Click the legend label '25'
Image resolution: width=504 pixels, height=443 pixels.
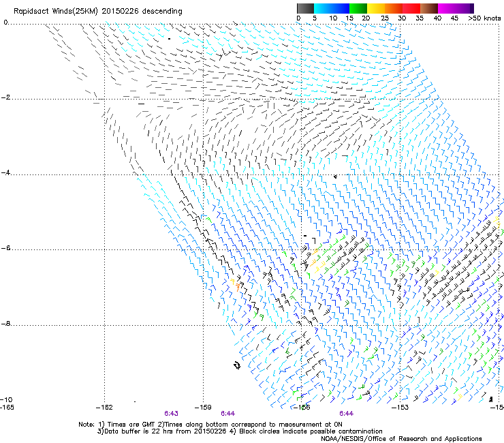pos(385,18)
